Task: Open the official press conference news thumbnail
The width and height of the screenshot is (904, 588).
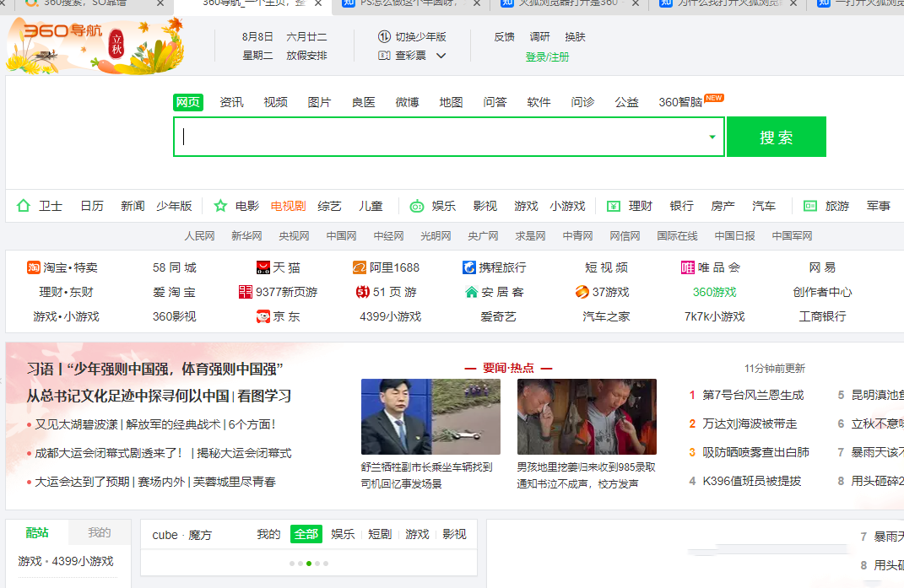Action: point(430,417)
